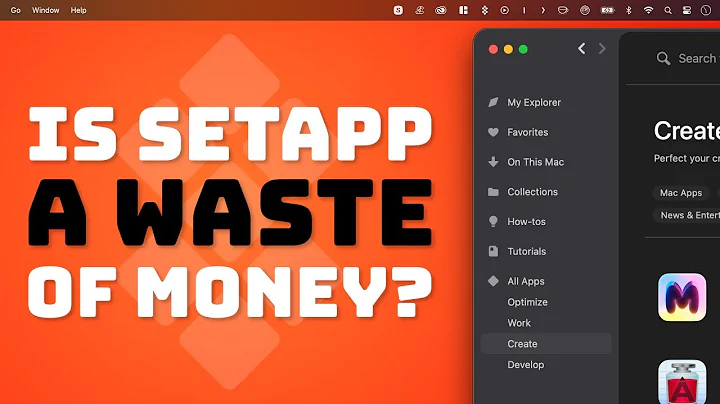
Task: Open the Go menu
Action: click(x=16, y=10)
